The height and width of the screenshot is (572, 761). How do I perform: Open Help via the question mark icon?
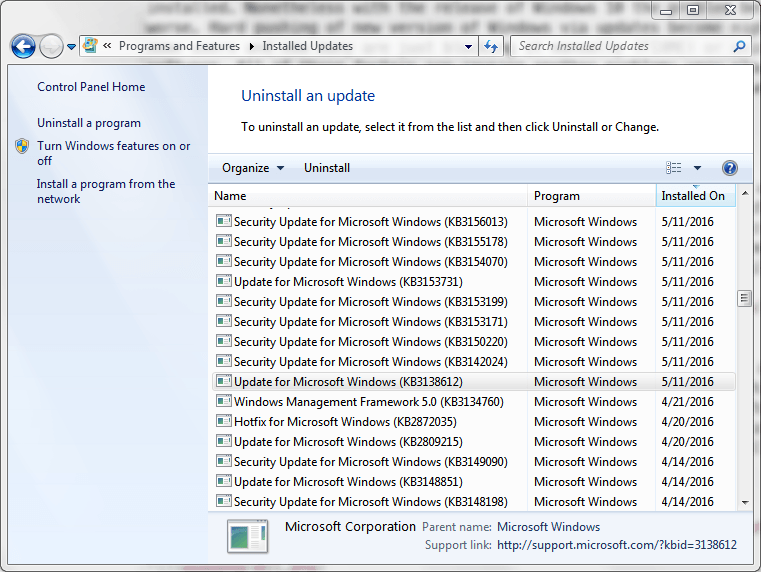pos(729,168)
